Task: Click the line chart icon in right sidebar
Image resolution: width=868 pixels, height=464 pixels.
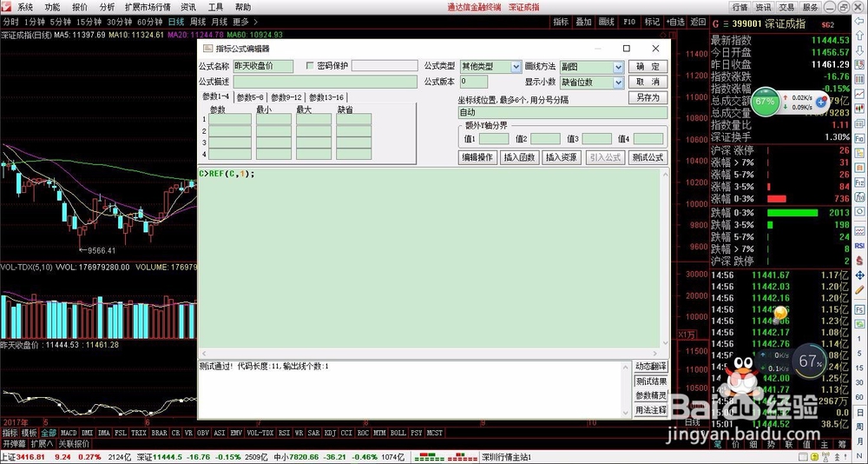Action: [x=859, y=94]
